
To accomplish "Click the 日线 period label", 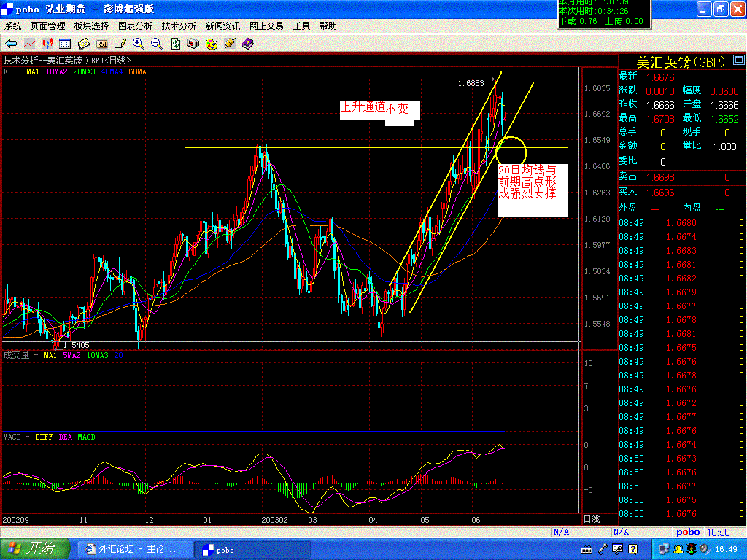I will pos(592,519).
